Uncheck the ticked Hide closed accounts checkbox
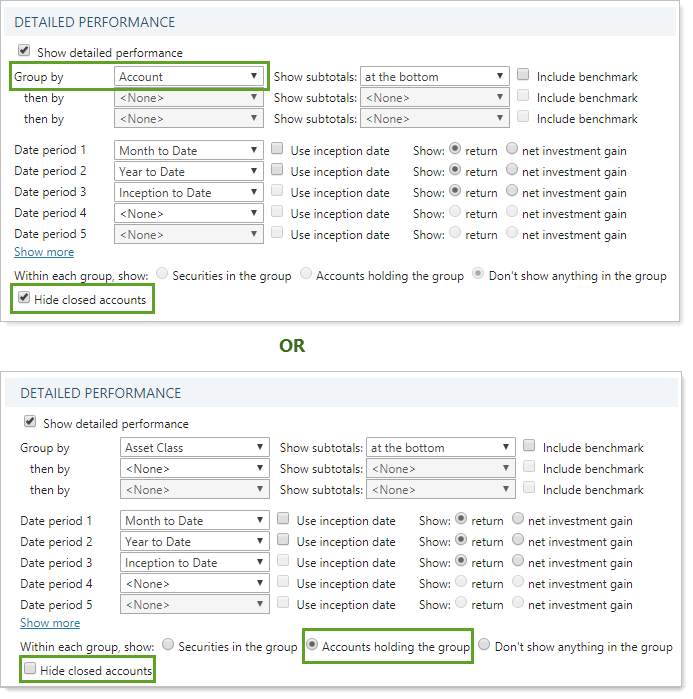The height and width of the screenshot is (699, 693). pyautogui.click(x=23, y=299)
